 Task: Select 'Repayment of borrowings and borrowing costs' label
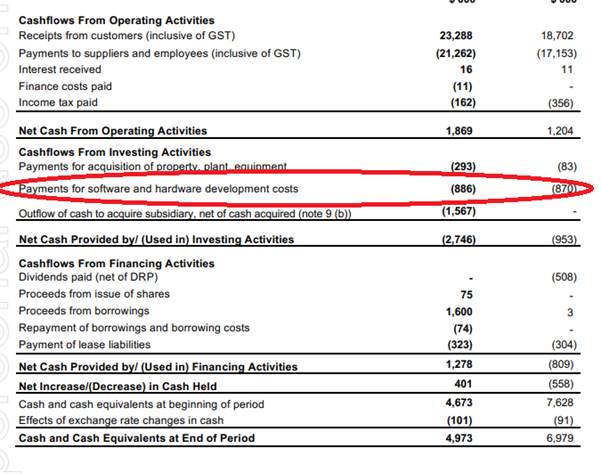point(134,328)
